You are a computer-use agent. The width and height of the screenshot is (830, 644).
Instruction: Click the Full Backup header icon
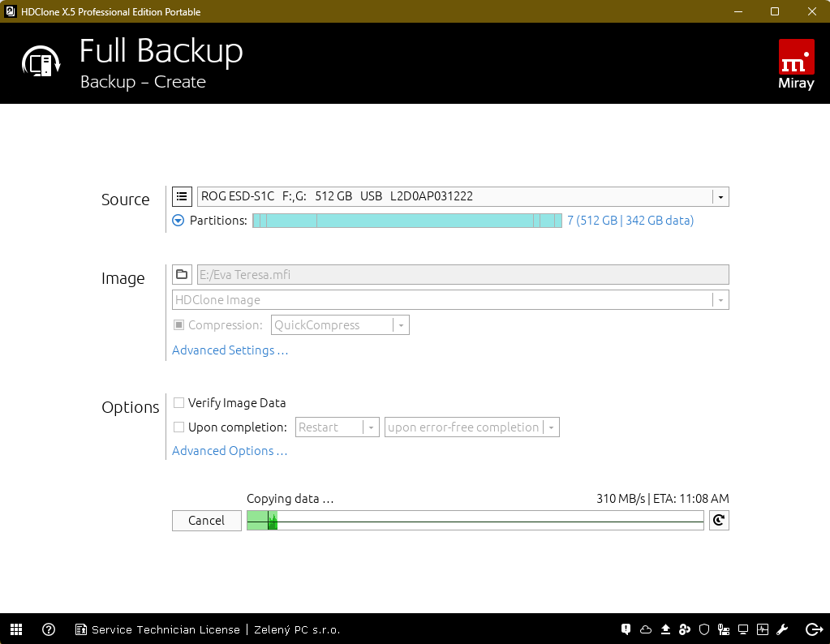(41, 62)
